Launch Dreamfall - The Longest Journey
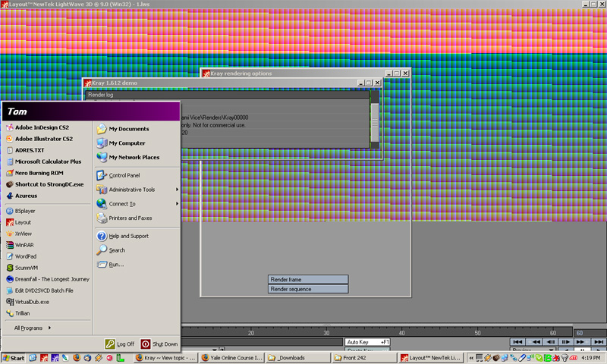 click(x=48, y=279)
